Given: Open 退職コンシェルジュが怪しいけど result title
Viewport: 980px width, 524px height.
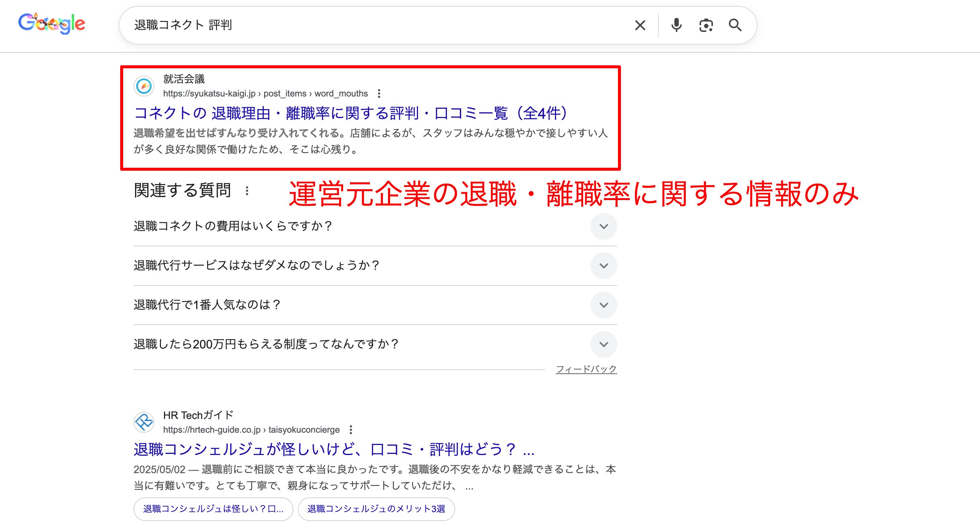Looking at the screenshot, I should (334, 449).
